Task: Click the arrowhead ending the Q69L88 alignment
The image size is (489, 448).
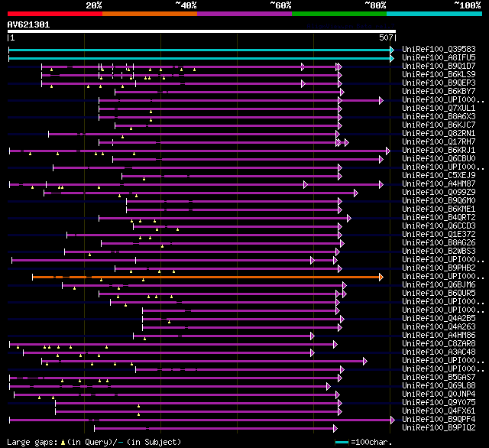Action: (329, 387)
